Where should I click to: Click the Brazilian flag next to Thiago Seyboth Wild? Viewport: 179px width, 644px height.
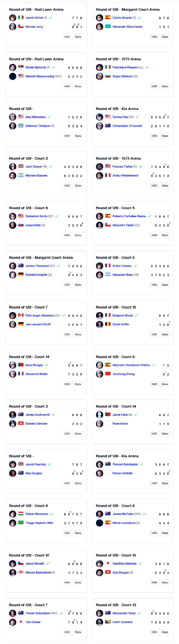(x=21, y=523)
